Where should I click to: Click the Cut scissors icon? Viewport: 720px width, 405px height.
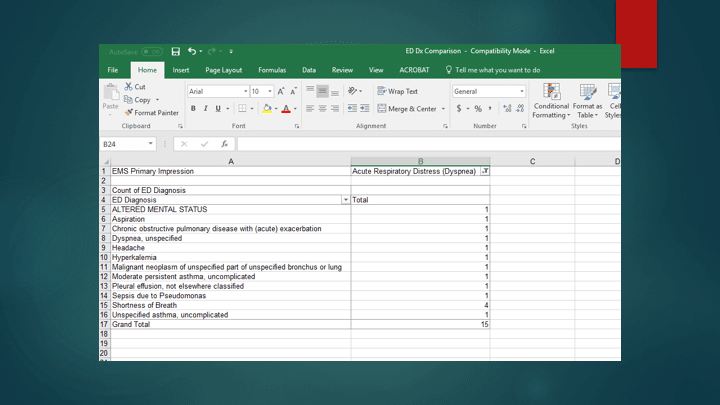pyautogui.click(x=129, y=87)
